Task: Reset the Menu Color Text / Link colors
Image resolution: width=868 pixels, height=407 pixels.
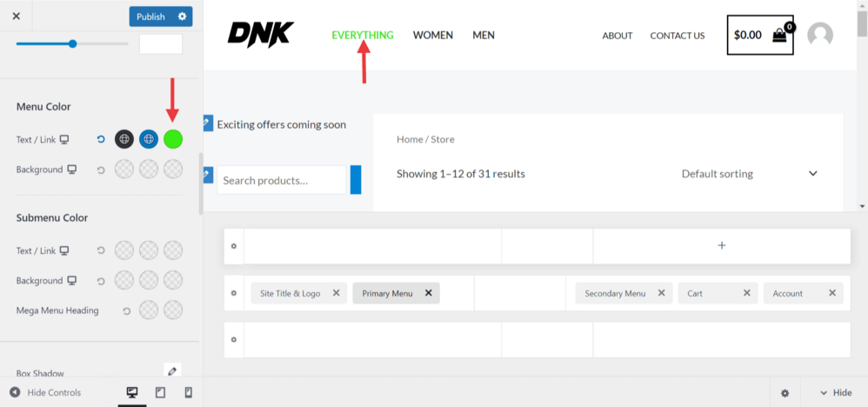Action: tap(101, 139)
